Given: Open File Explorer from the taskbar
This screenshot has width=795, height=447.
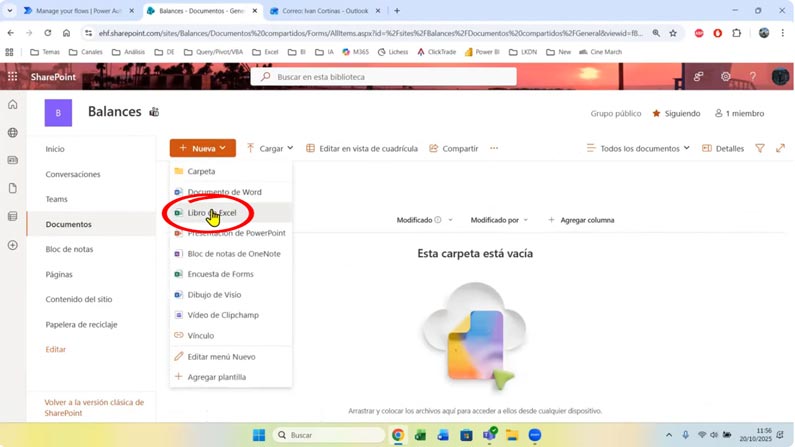Looking at the screenshot, I should point(512,435).
